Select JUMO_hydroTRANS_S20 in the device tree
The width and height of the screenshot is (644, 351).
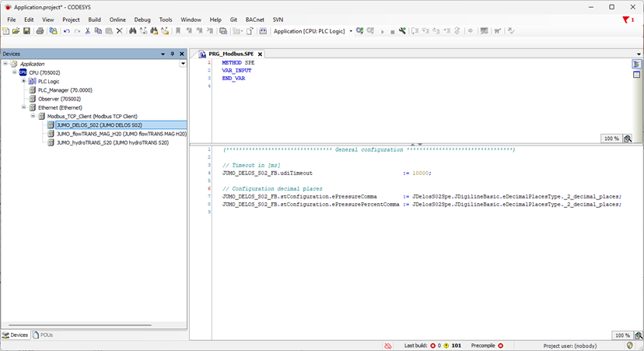tap(113, 142)
